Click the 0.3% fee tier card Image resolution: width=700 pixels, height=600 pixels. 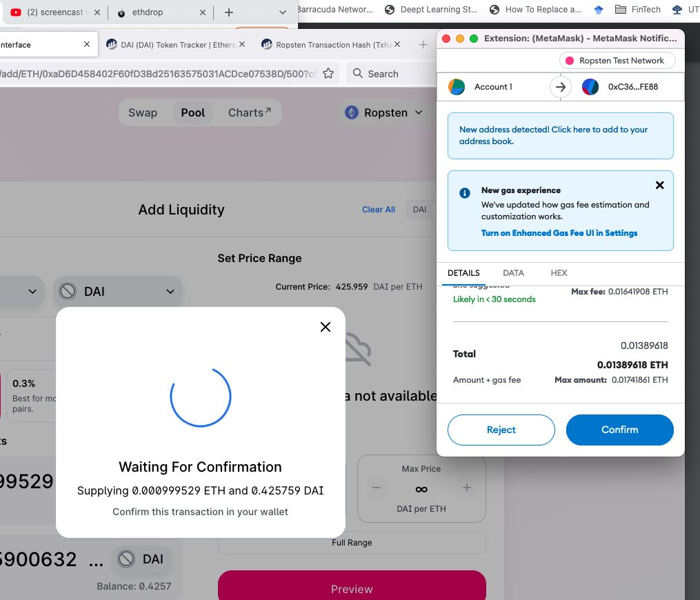pyautogui.click(x=32, y=396)
